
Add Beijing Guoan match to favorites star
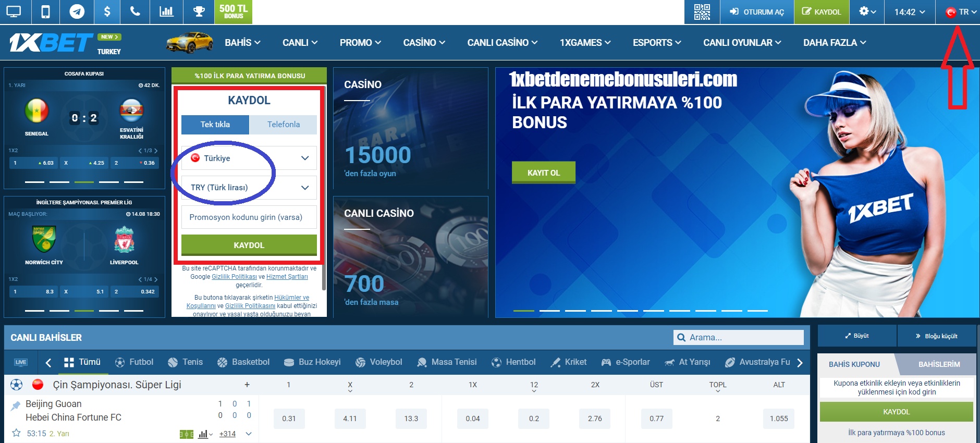pyautogui.click(x=17, y=433)
